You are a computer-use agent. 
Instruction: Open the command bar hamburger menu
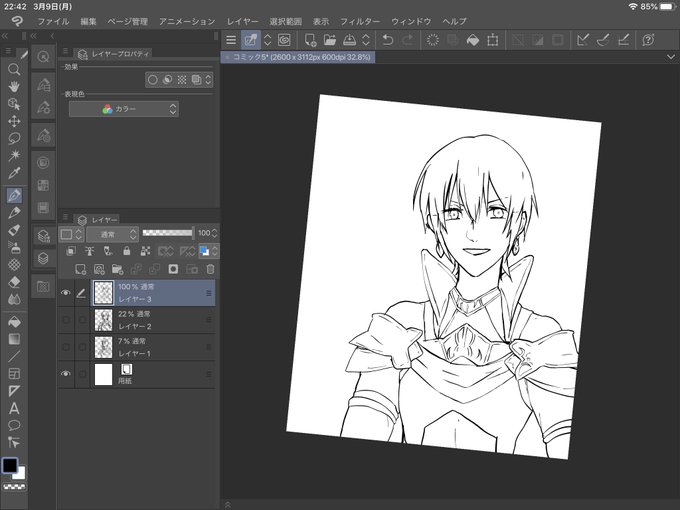231,40
